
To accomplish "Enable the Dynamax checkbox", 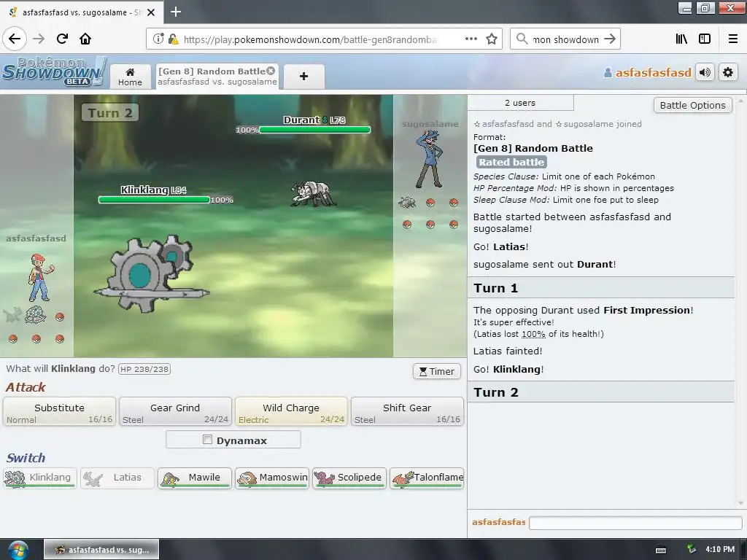I will 207,440.
